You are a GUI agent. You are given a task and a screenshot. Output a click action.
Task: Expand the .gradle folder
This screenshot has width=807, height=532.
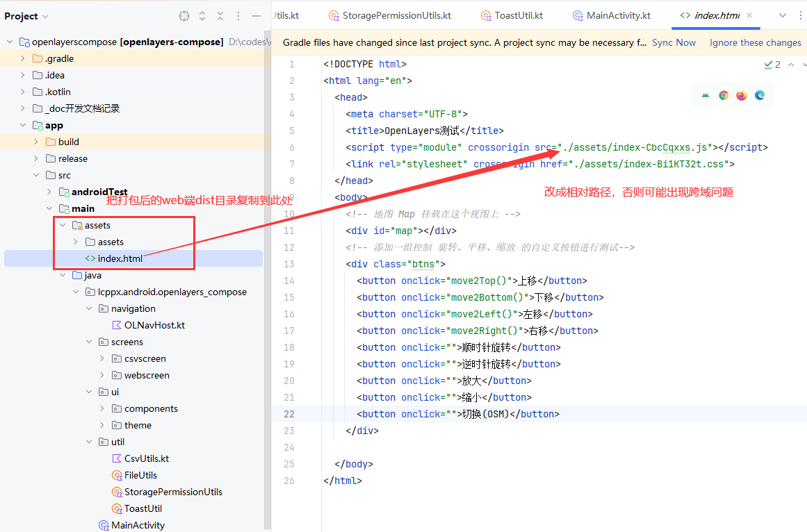[23, 58]
